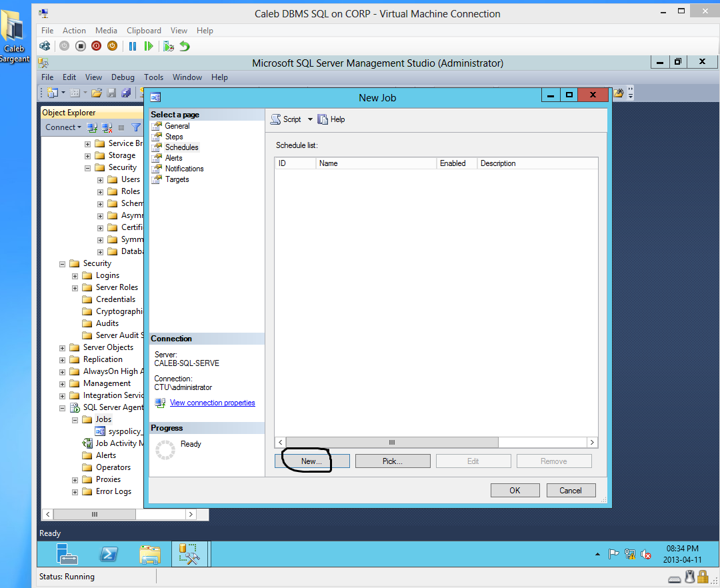Viewport: 720px width, 588px height.
Task: Select the Alerts page
Action: point(173,158)
